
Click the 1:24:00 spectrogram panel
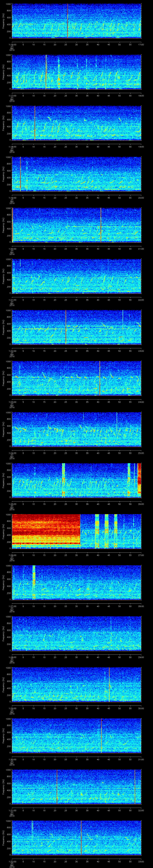click(76, 429)
